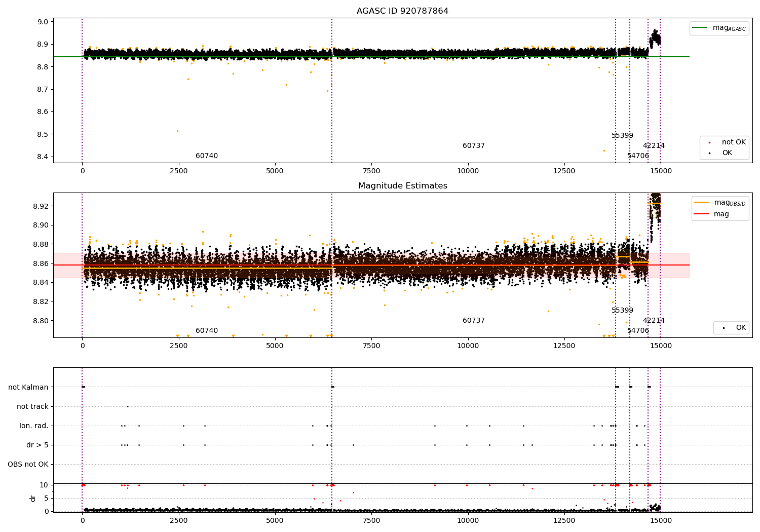Click the red 'mag' legend entry

coord(711,214)
